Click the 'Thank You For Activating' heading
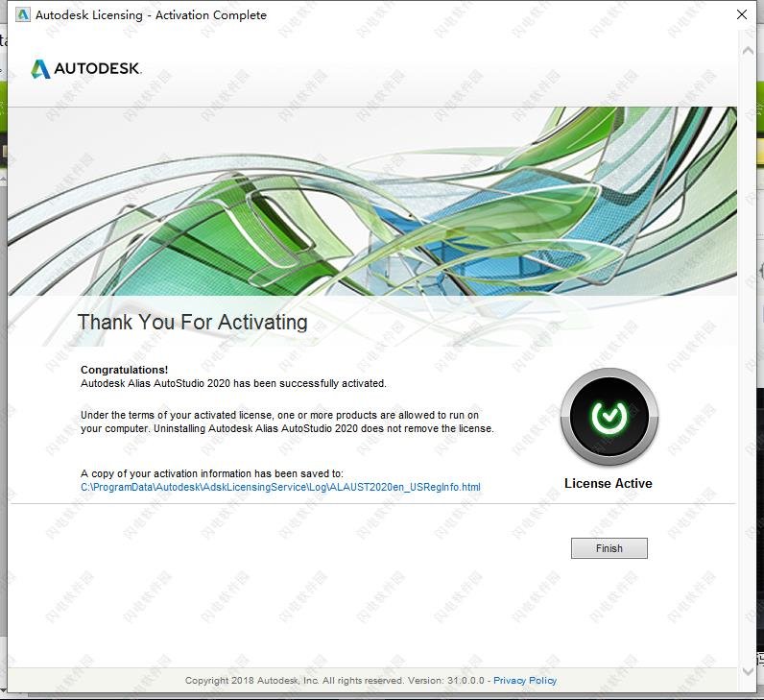The width and height of the screenshot is (764, 700). pyautogui.click(x=193, y=323)
